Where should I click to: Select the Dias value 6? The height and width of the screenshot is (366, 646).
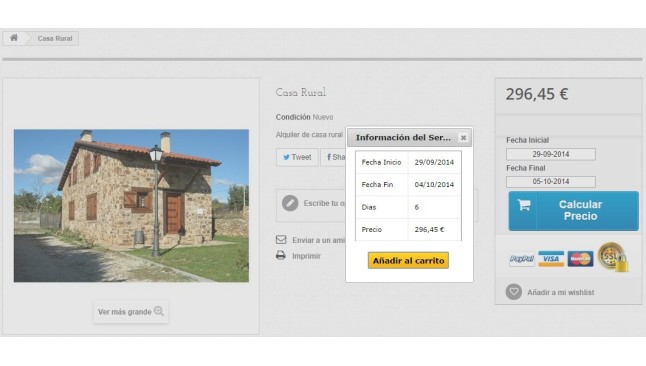click(417, 207)
